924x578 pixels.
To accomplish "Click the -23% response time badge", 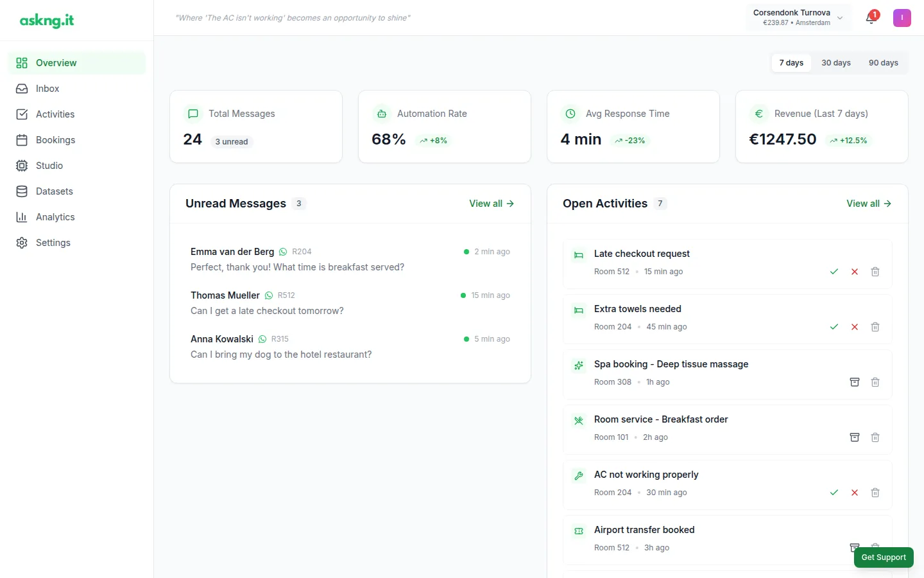I will click(x=629, y=141).
